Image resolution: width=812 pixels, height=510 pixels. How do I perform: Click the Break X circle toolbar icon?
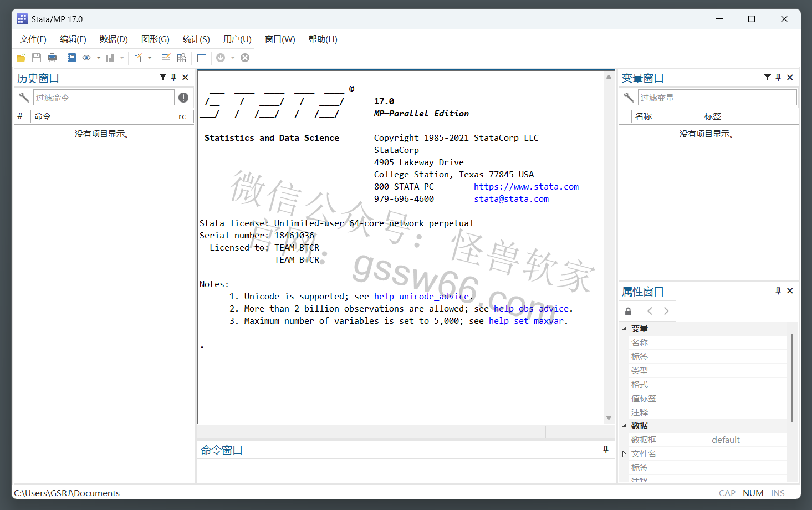tap(245, 58)
